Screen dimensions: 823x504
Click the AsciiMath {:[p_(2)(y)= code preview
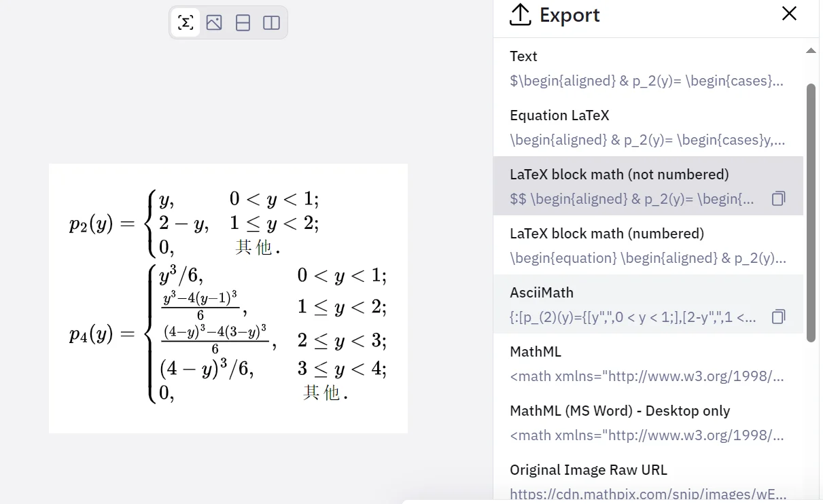pos(633,317)
